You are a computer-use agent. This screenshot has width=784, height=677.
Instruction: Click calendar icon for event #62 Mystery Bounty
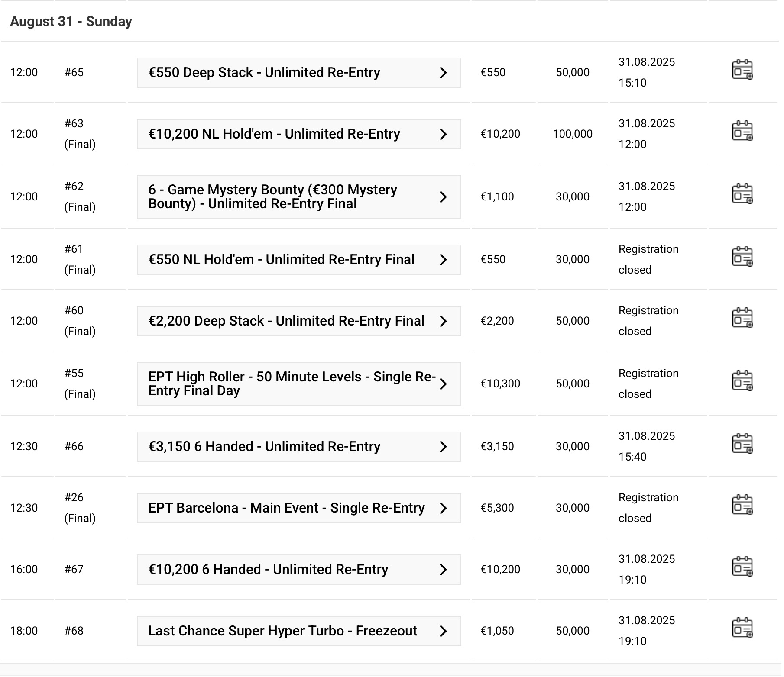coord(742,194)
